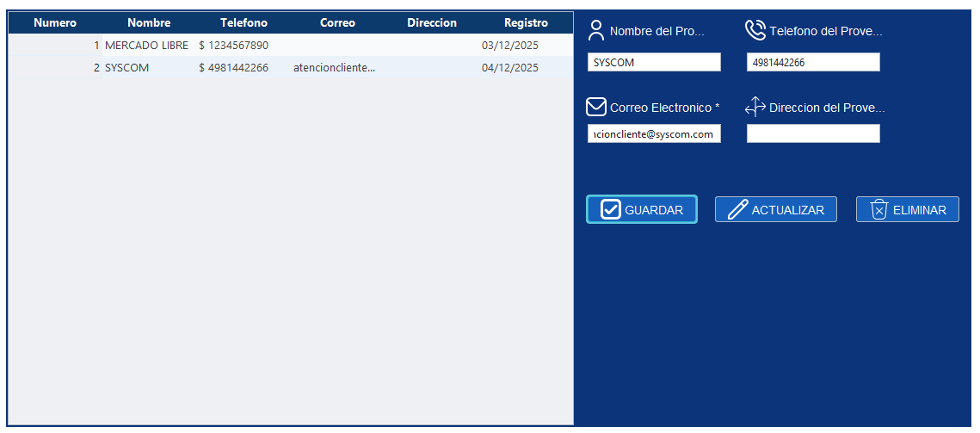This screenshot has width=980, height=433.
Task: Focus the empty Direccion input field
Action: [x=813, y=133]
